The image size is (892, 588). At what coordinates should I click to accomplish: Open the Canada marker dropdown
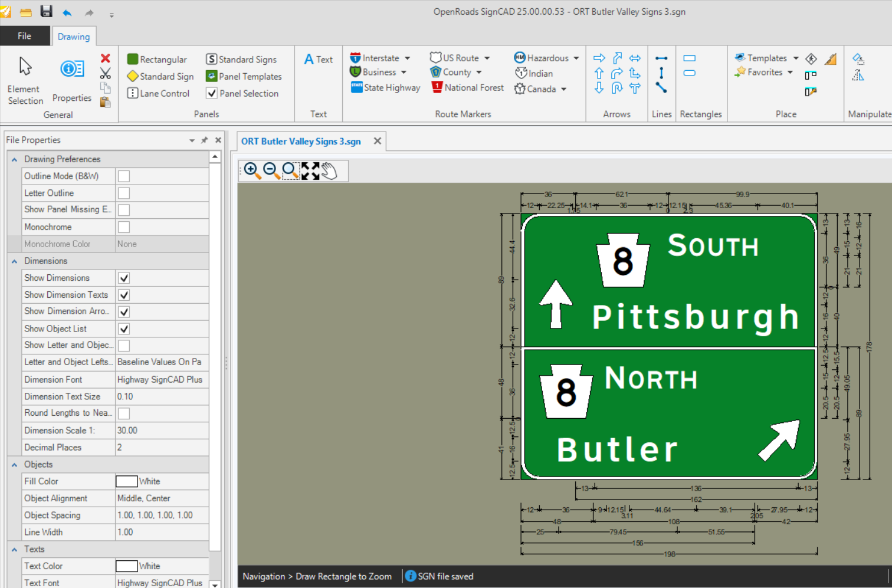[x=564, y=90]
